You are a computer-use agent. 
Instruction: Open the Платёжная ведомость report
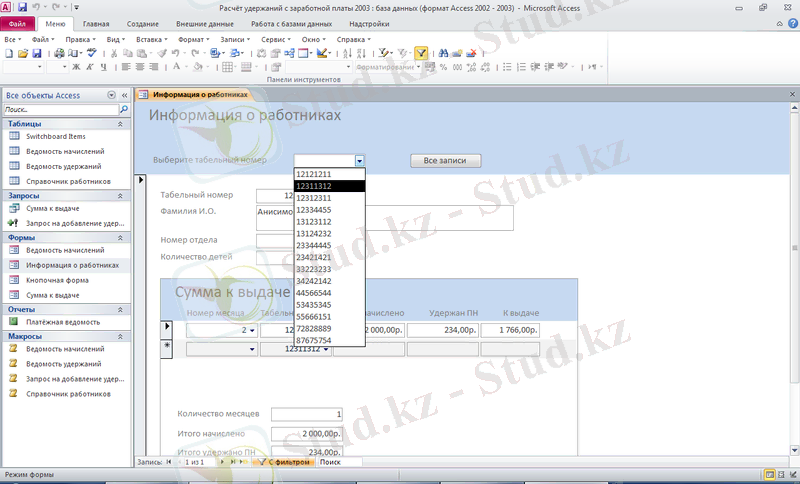coord(63,323)
